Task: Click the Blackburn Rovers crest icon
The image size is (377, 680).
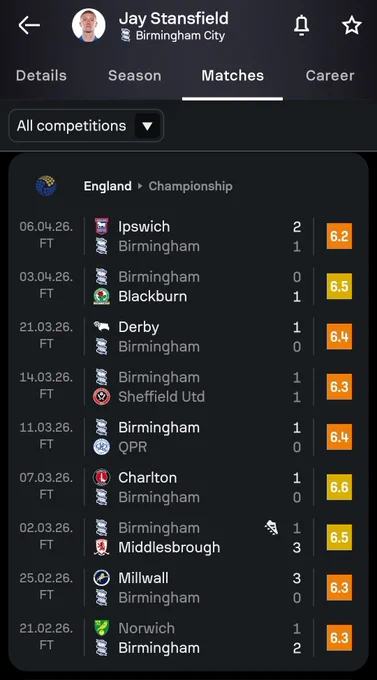Action: (102, 297)
